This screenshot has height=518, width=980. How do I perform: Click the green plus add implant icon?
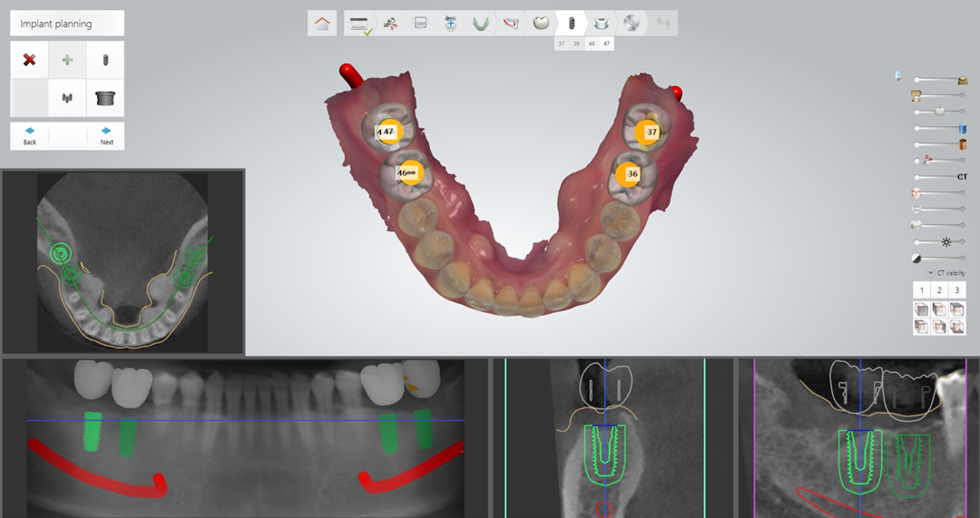67,60
